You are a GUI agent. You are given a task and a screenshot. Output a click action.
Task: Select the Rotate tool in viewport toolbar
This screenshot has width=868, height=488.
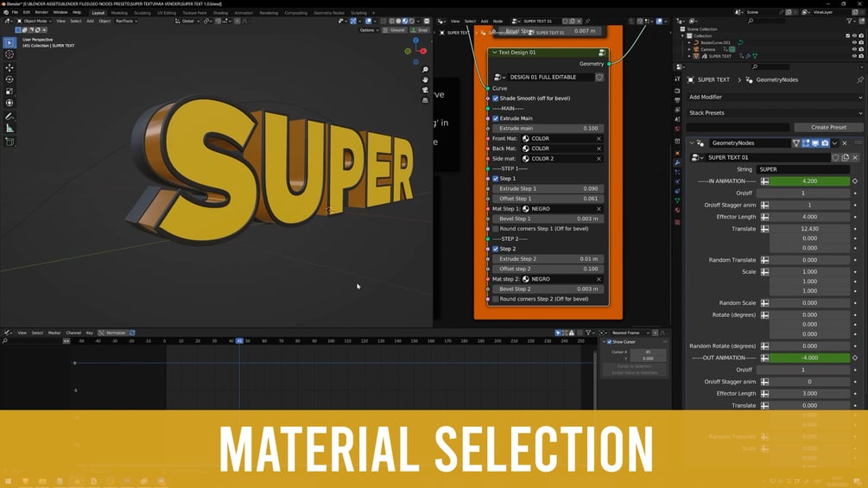tap(10, 79)
